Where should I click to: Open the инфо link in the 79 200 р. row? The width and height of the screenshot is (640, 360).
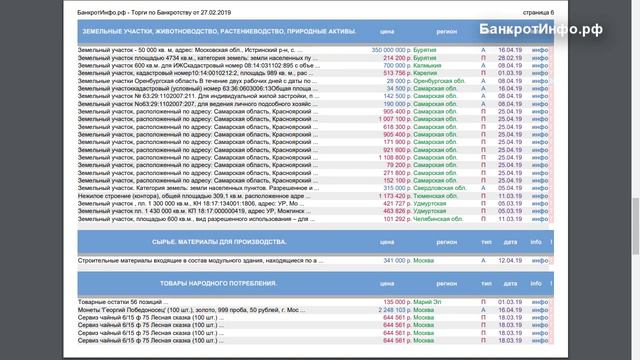540,165
